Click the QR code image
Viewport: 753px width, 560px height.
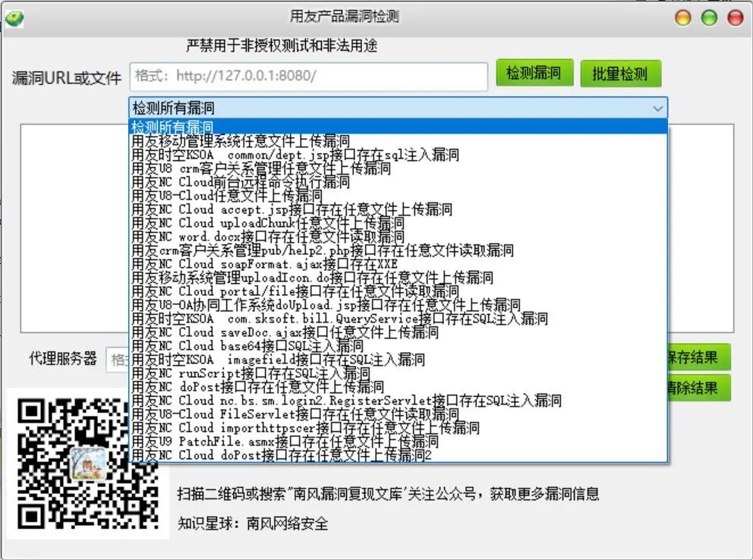88,464
